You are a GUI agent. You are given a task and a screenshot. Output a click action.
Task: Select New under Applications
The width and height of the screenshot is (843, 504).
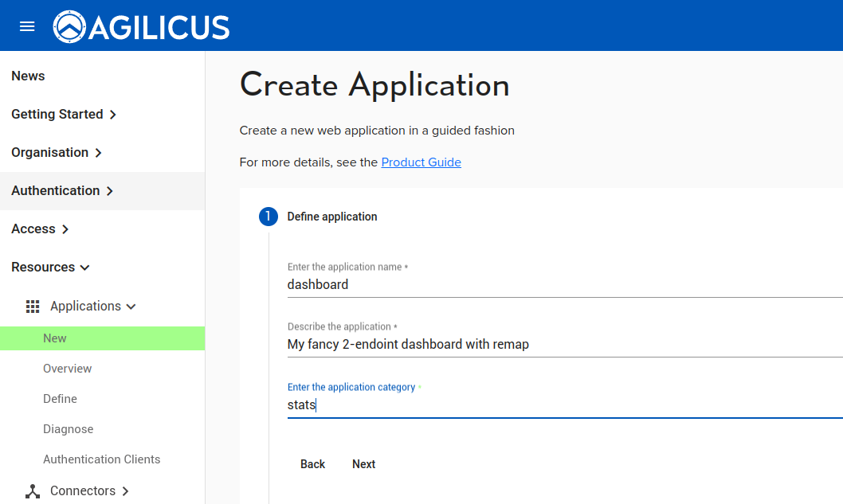click(x=55, y=338)
